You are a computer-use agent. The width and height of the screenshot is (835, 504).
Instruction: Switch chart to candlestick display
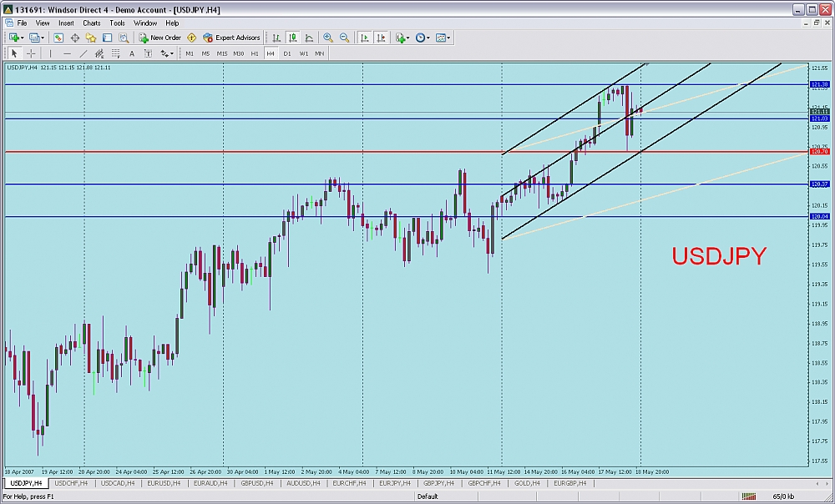tap(293, 38)
